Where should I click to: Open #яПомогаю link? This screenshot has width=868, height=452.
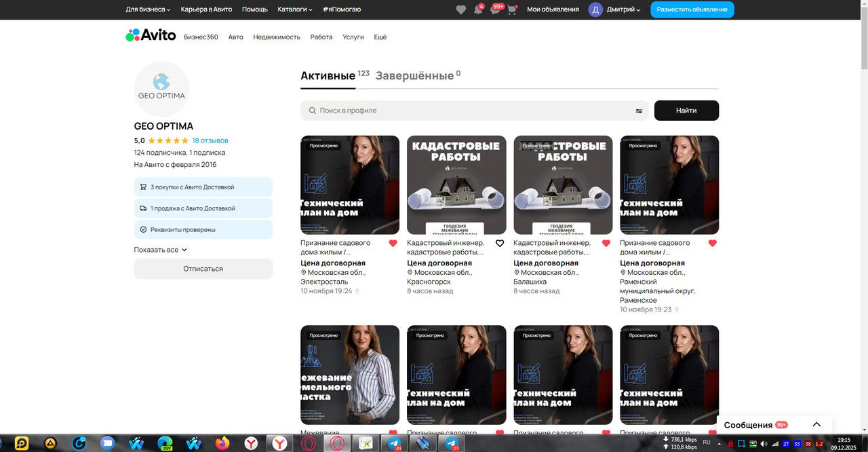[342, 10]
